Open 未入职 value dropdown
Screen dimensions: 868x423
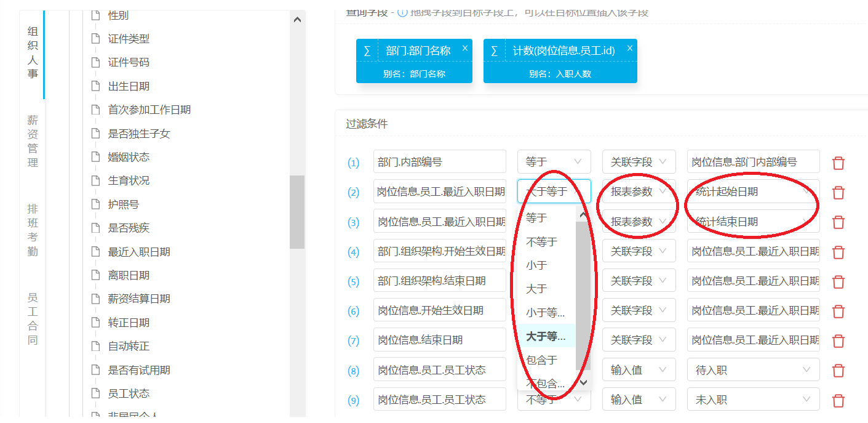(x=753, y=400)
